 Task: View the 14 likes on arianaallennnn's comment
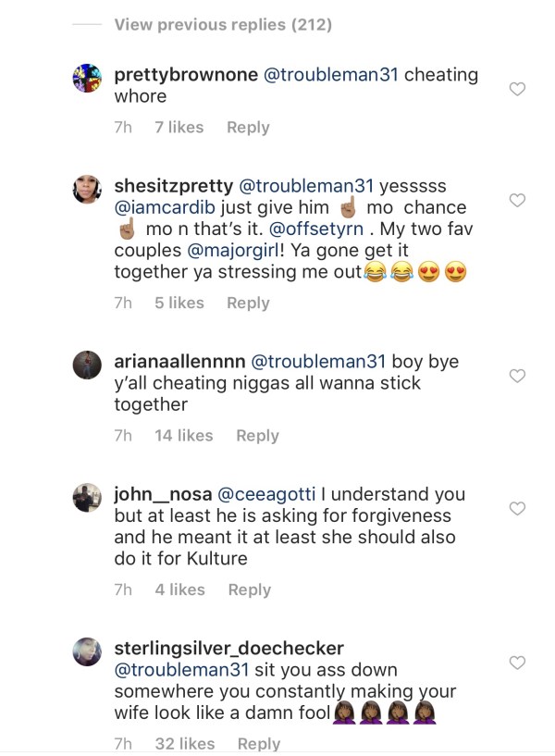183,435
